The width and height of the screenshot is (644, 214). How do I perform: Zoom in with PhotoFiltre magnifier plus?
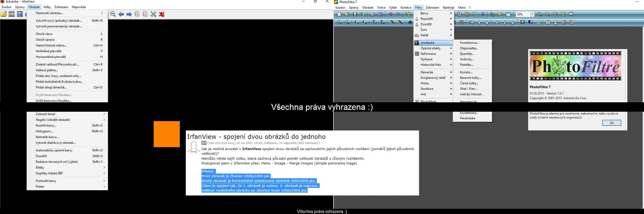540,14
